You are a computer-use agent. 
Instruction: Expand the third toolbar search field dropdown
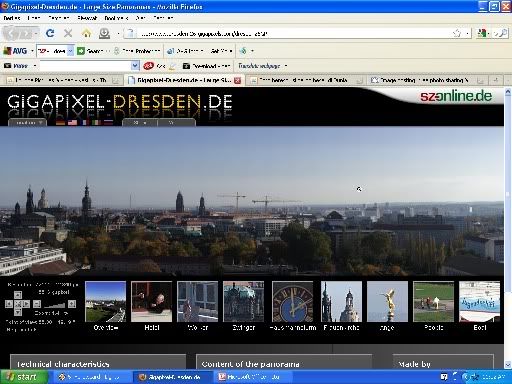click(135, 66)
